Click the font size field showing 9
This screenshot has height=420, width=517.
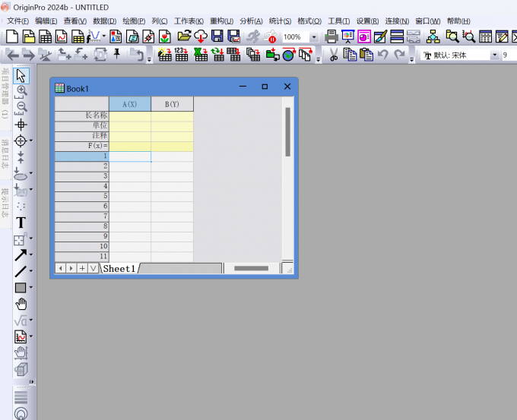(509, 55)
